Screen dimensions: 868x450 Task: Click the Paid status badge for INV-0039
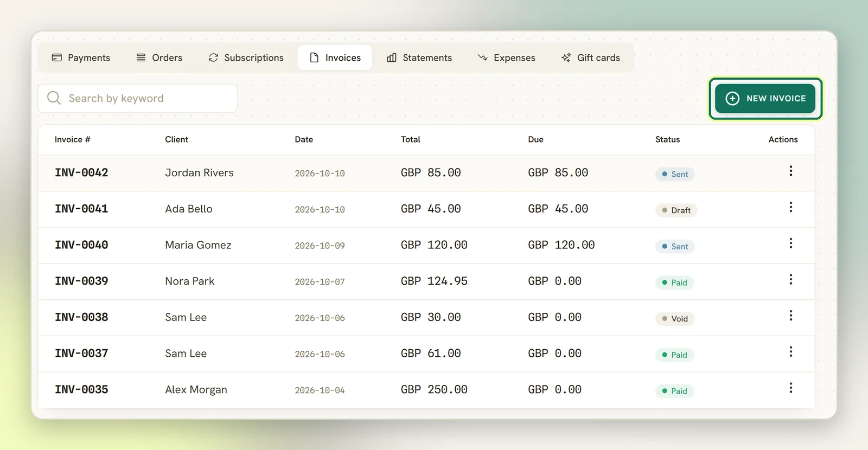point(674,282)
